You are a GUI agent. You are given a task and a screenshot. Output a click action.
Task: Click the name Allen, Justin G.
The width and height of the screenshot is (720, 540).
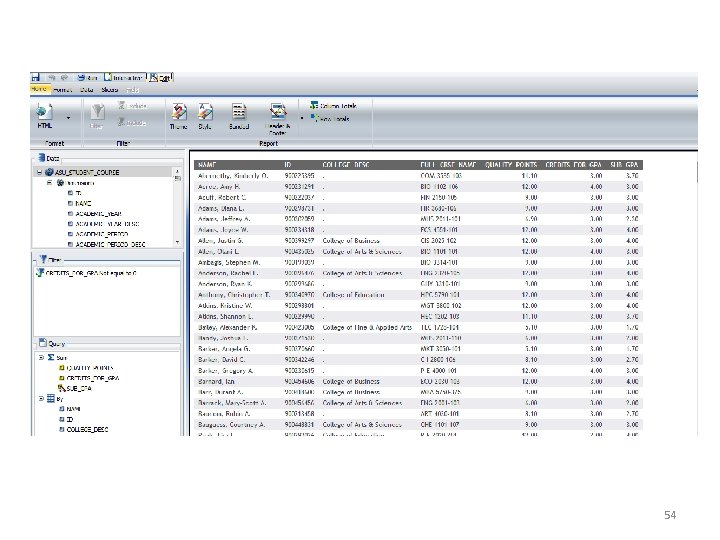[220, 241]
